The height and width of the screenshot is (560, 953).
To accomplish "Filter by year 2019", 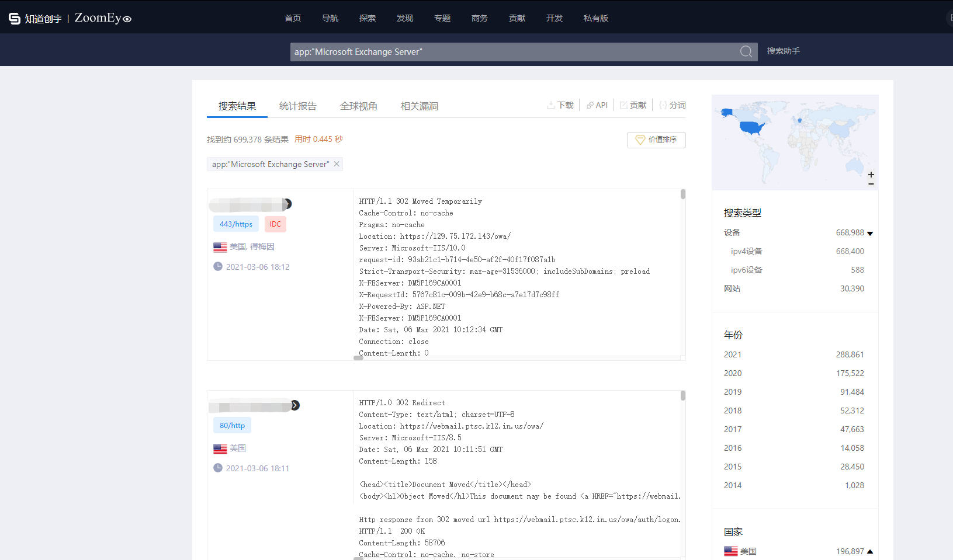I will pos(733,392).
